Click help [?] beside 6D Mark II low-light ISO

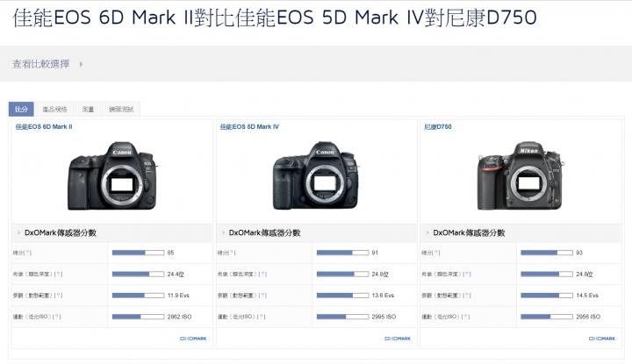coord(56,317)
